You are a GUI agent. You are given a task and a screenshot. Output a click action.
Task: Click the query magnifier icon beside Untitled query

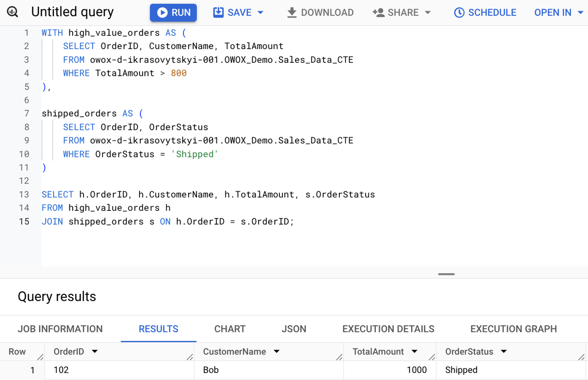[12, 12]
